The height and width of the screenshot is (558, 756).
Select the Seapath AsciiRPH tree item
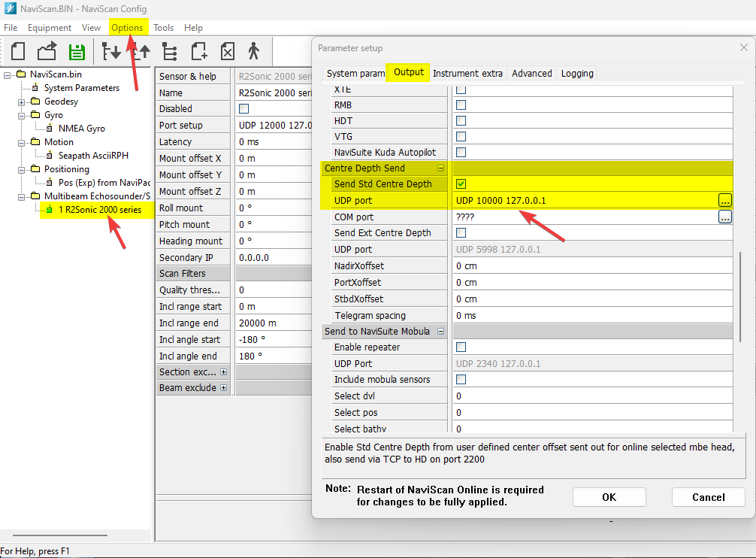point(93,156)
